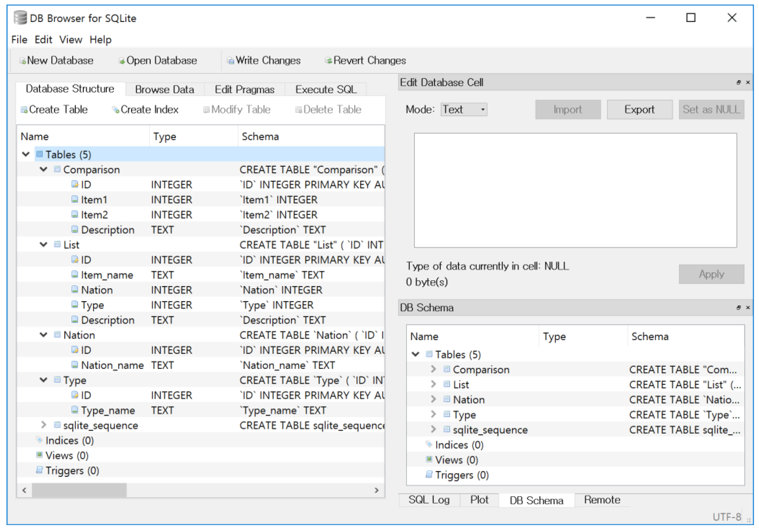
Task: Open the View menu
Action: (71, 40)
